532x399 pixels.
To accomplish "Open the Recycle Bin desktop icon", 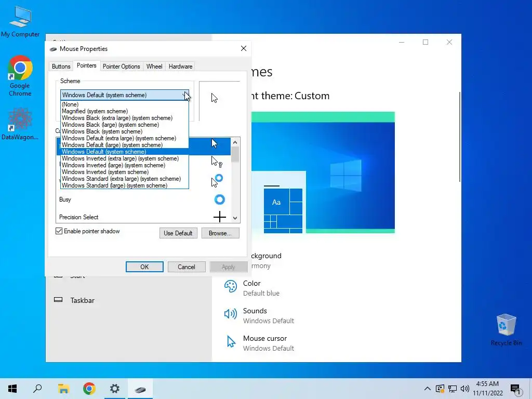I will (506, 330).
